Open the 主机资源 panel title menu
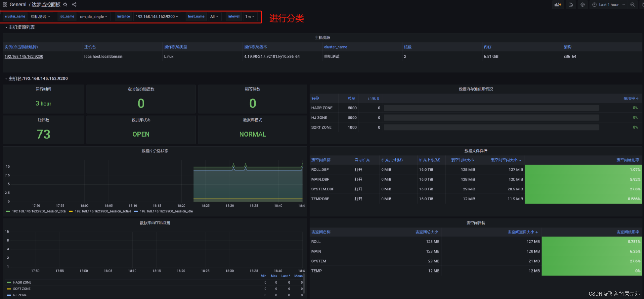The width and height of the screenshot is (644, 299). [x=322, y=38]
